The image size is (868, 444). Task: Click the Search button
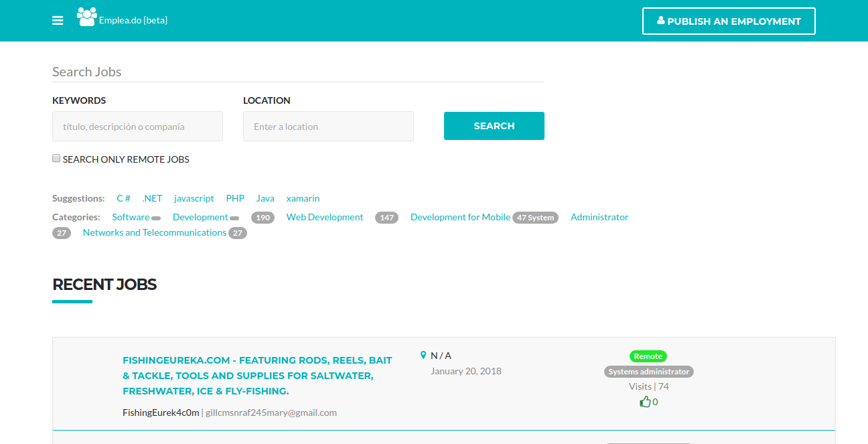click(494, 126)
